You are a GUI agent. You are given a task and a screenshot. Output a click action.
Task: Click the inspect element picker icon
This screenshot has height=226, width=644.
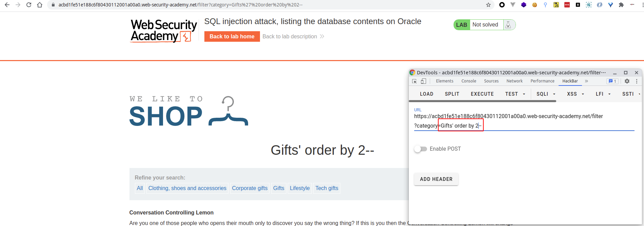click(414, 81)
